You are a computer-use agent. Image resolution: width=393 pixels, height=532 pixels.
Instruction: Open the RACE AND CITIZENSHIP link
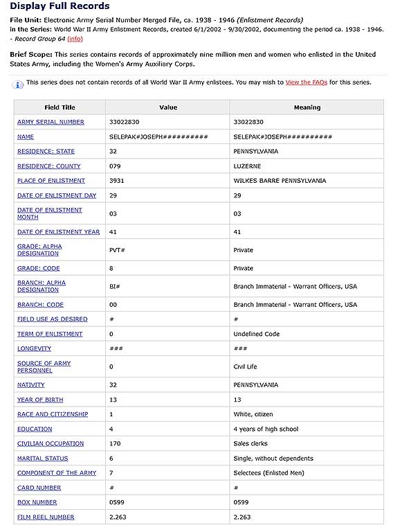[53, 414]
